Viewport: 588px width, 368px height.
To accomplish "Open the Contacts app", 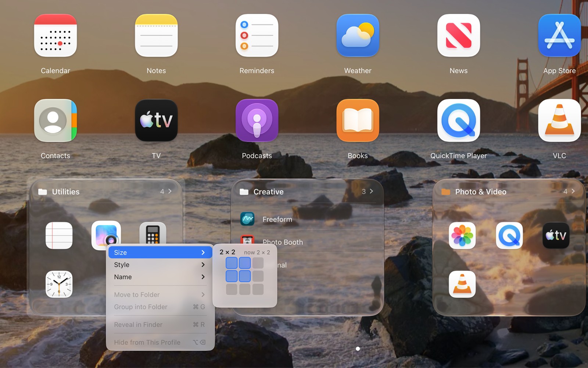I will 55,120.
